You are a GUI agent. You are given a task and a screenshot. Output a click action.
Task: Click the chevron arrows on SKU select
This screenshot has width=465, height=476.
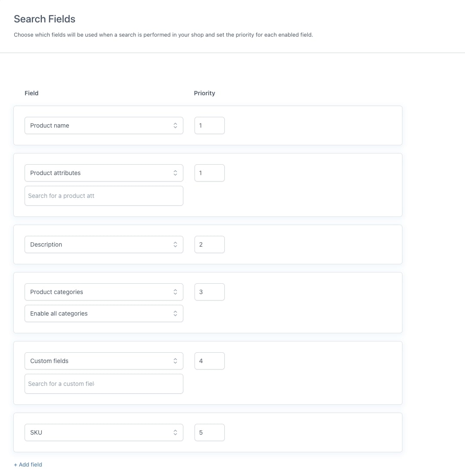coord(175,432)
